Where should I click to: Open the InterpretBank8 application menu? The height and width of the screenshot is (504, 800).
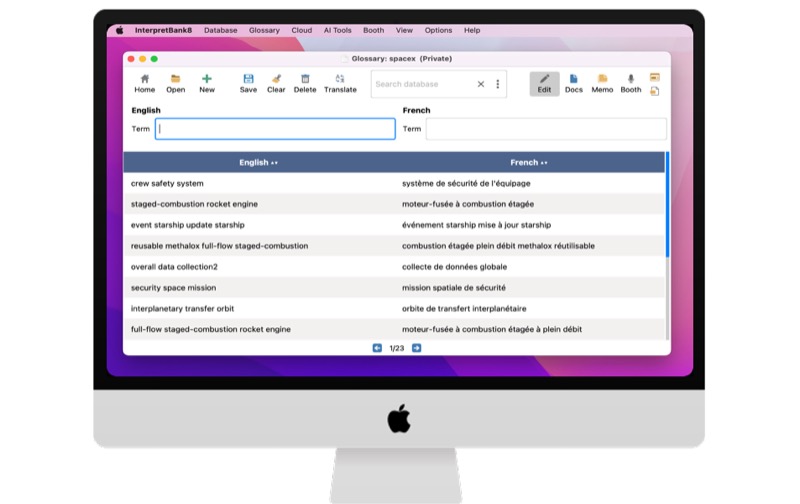(x=163, y=30)
